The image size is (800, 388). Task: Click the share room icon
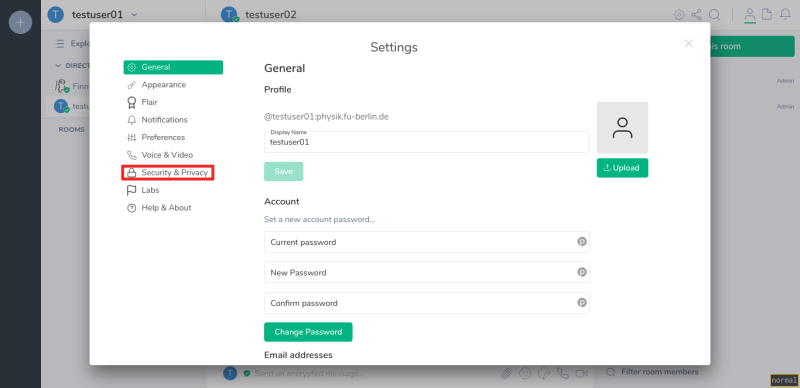click(x=696, y=15)
